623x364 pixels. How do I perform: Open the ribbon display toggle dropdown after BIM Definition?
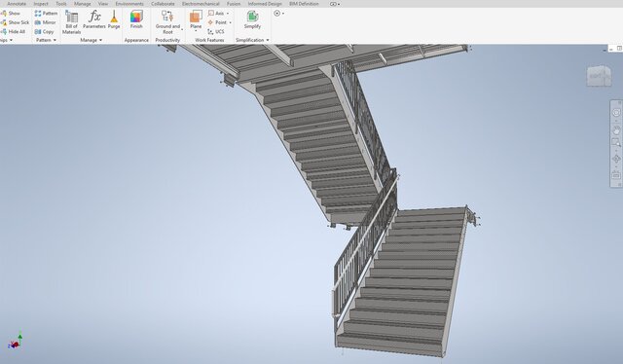click(335, 4)
